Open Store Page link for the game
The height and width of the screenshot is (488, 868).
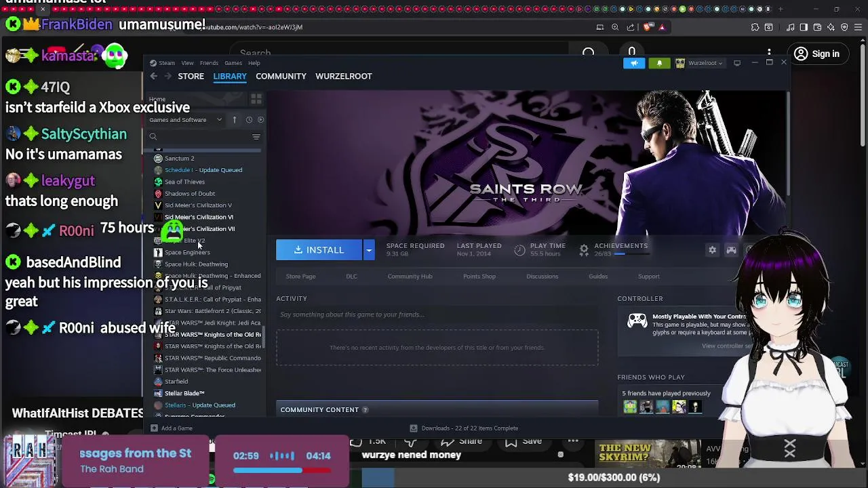[x=300, y=277]
